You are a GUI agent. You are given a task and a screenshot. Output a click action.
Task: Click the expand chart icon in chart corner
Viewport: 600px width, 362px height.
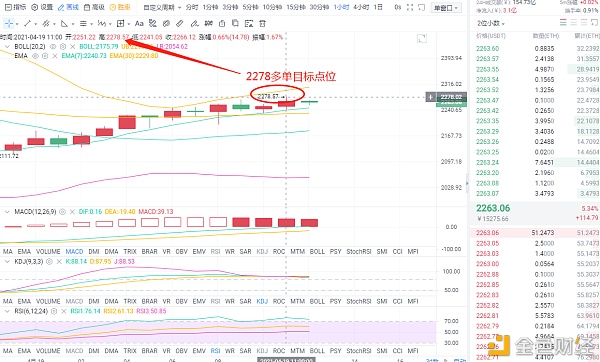pos(422,39)
